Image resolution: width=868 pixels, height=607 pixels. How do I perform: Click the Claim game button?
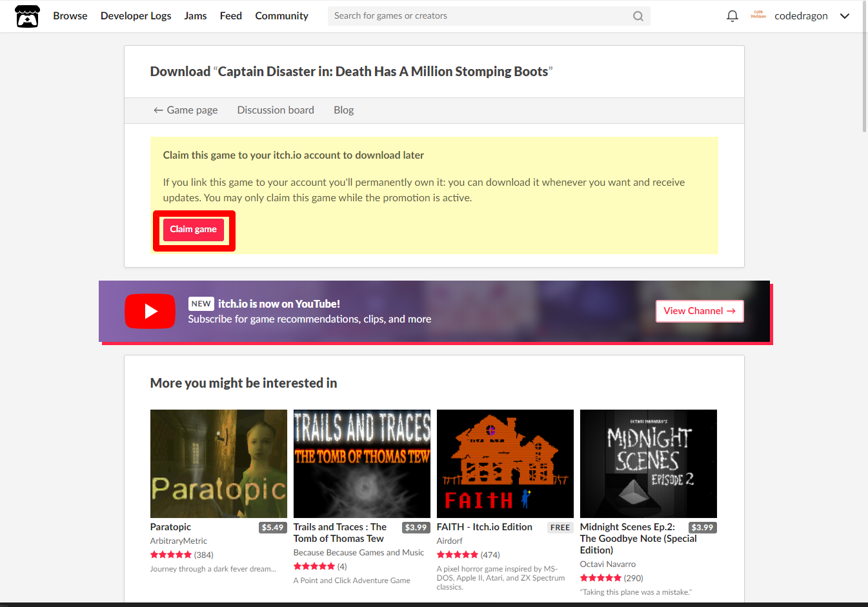[194, 230]
